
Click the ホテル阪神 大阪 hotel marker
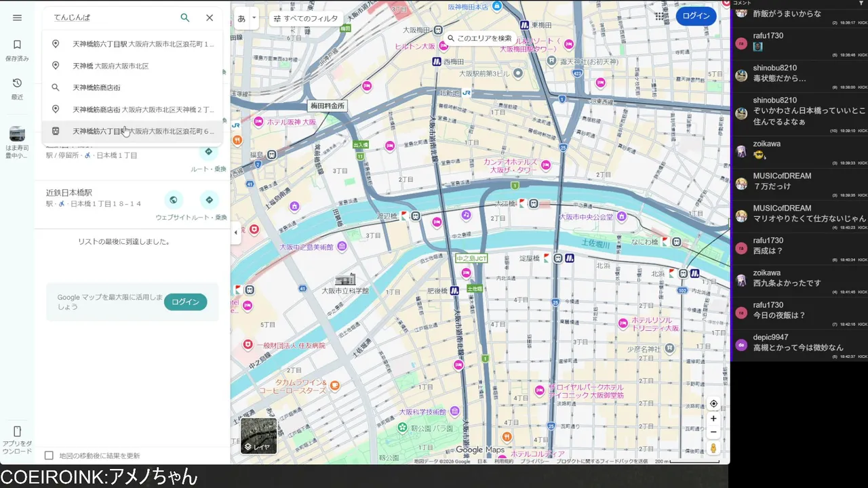click(258, 122)
